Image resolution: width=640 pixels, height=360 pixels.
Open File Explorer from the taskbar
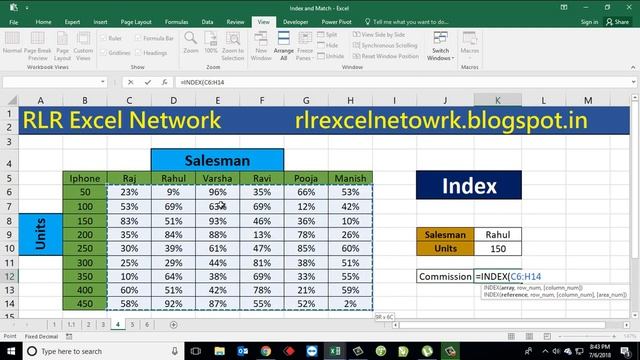tap(220, 351)
